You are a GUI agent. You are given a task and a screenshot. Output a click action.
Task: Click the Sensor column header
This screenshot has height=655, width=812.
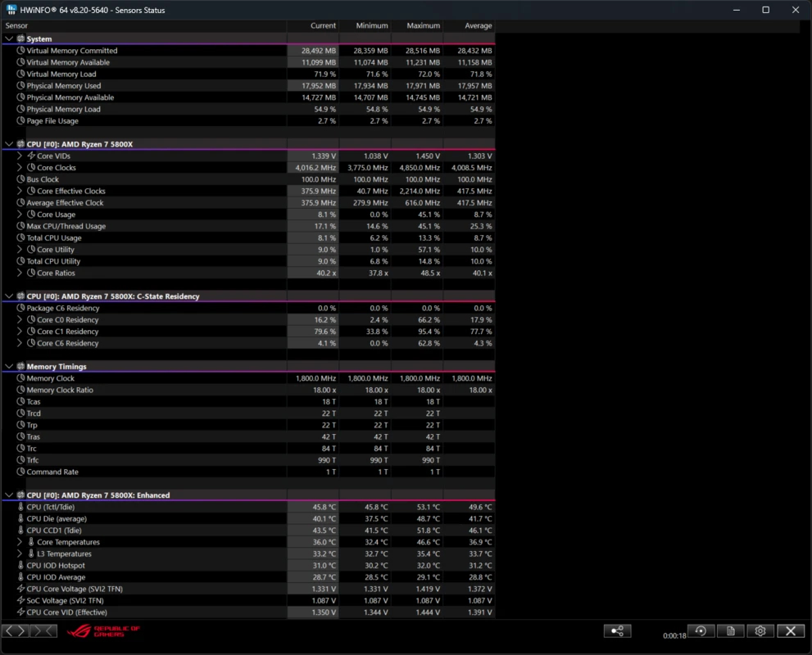pyautogui.click(x=17, y=25)
